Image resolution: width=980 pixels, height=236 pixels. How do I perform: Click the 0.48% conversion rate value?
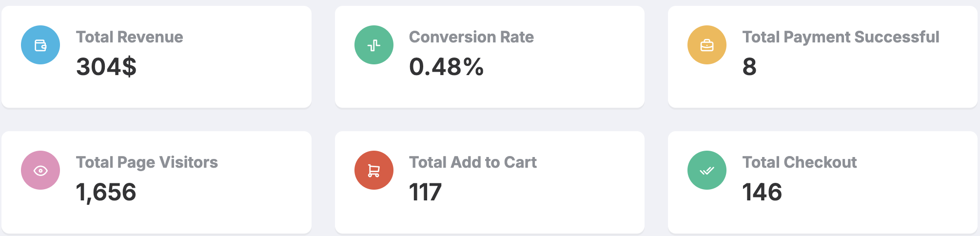click(446, 67)
